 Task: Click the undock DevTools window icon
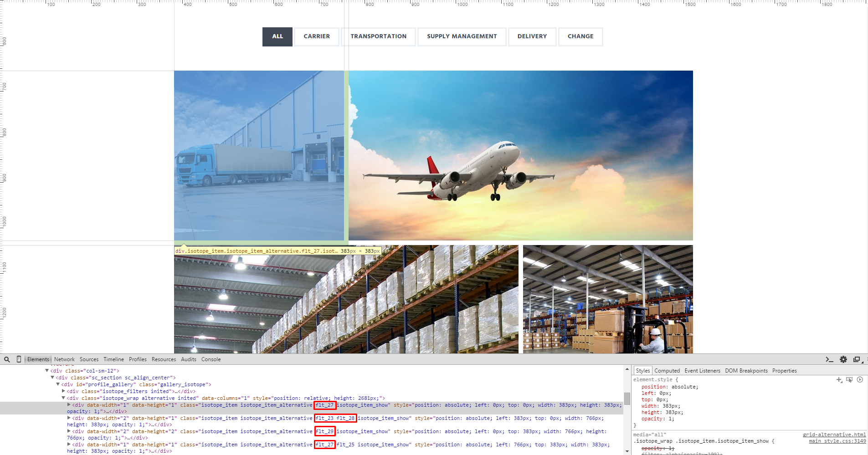pos(857,359)
